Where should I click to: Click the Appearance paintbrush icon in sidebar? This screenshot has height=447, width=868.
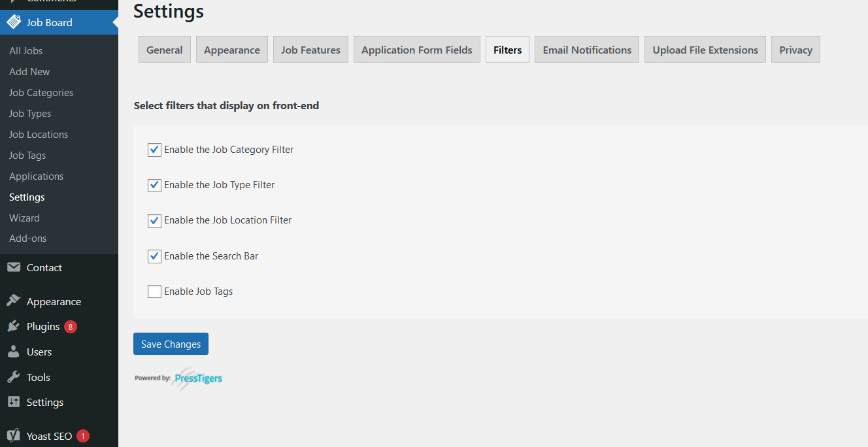[13, 301]
